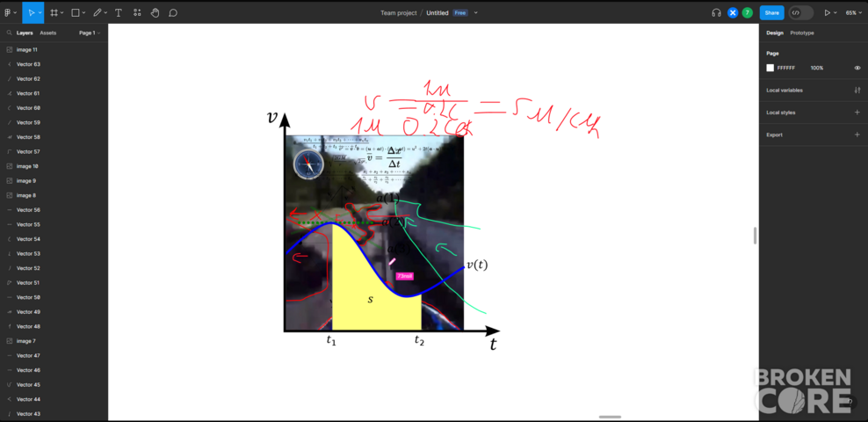Present prototype with the play icon
Image resolution: width=868 pixels, height=422 pixels.
click(827, 12)
